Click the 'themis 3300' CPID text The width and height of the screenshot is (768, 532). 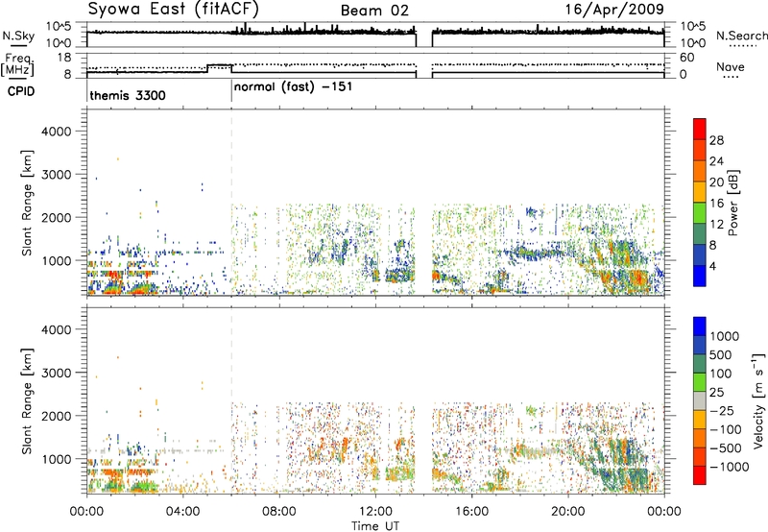(x=128, y=95)
